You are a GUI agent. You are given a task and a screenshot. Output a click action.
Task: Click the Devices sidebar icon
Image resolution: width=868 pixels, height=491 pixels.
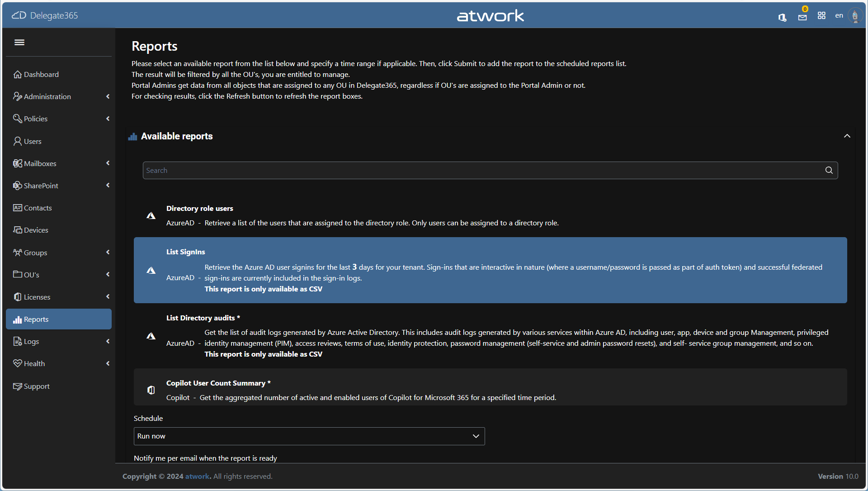(18, 230)
